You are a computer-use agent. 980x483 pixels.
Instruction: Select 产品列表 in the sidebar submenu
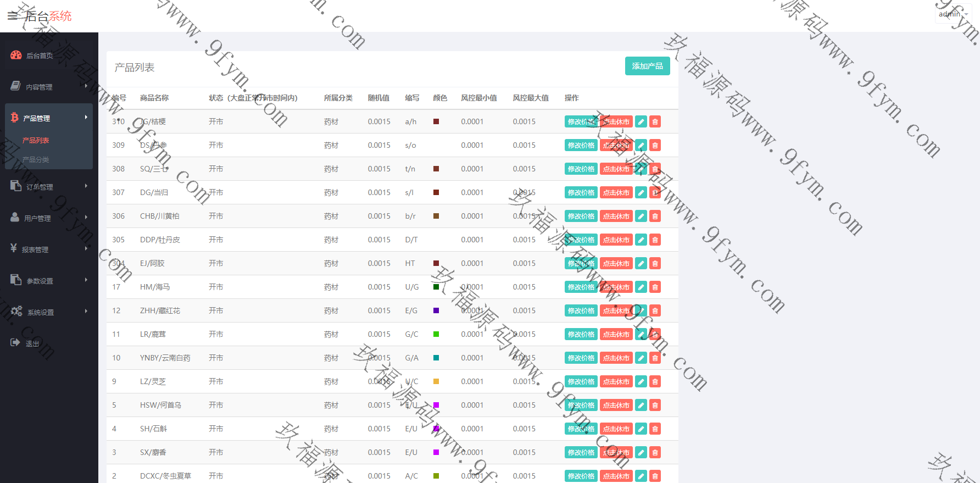tap(36, 140)
